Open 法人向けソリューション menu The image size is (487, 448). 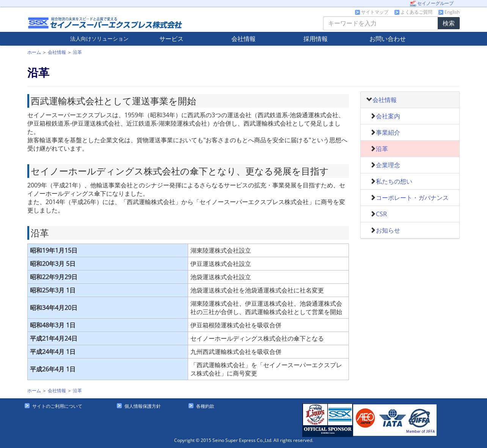pos(99,39)
